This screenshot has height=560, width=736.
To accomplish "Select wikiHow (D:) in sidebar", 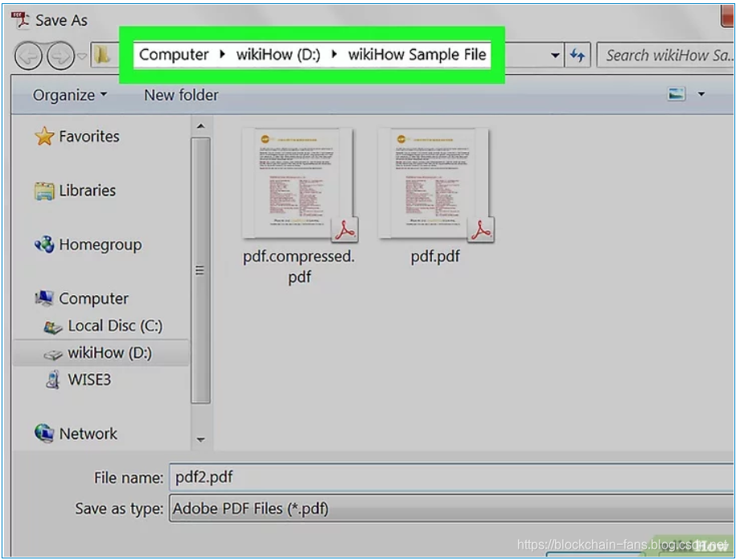I will point(110,353).
